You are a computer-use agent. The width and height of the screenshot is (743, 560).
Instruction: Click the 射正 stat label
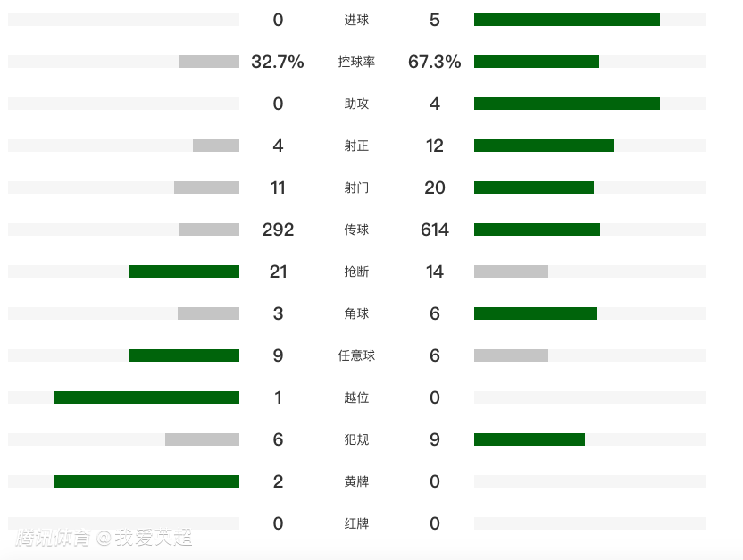point(356,146)
